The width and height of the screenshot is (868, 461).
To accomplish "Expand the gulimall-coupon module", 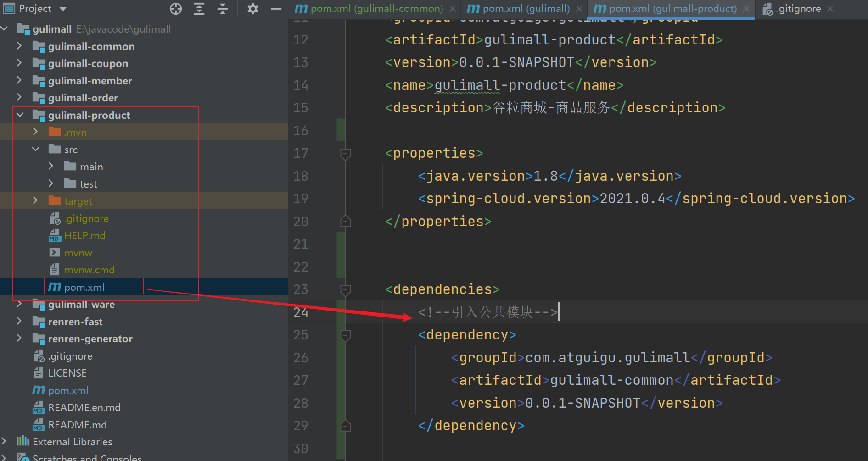I will click(19, 63).
